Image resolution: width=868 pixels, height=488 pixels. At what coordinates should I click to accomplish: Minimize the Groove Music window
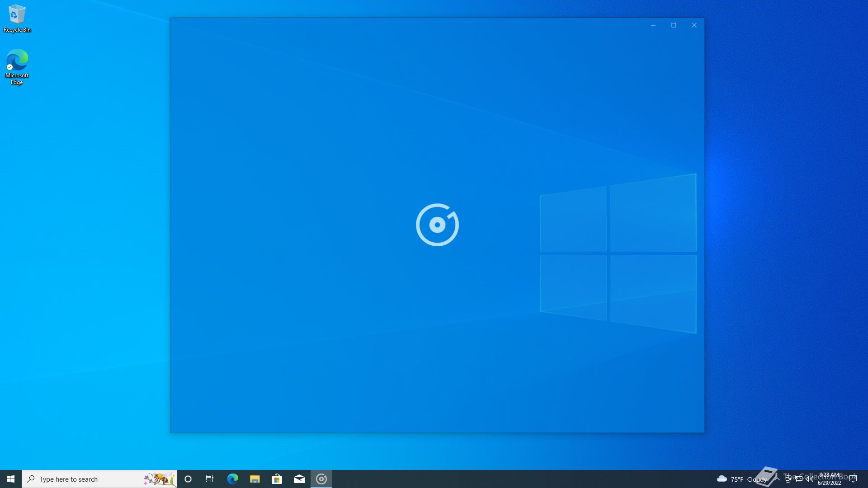click(x=653, y=25)
